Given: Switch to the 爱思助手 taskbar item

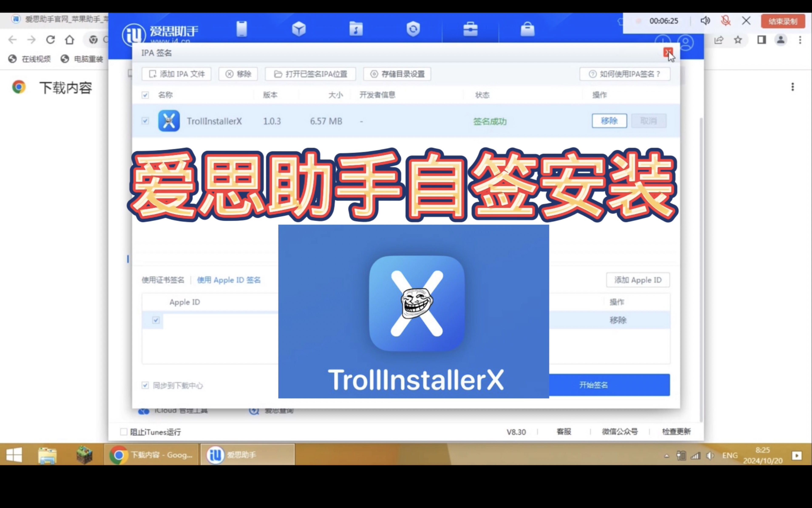Looking at the screenshot, I should (x=248, y=455).
